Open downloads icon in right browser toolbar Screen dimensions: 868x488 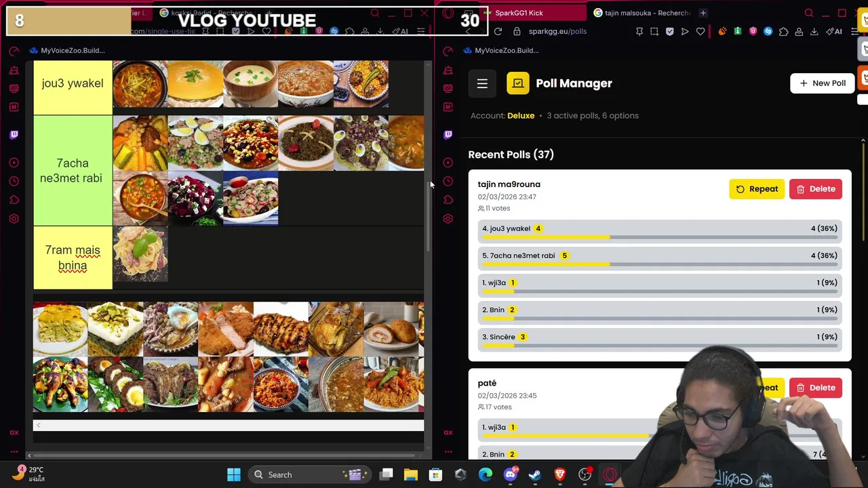click(x=814, y=31)
